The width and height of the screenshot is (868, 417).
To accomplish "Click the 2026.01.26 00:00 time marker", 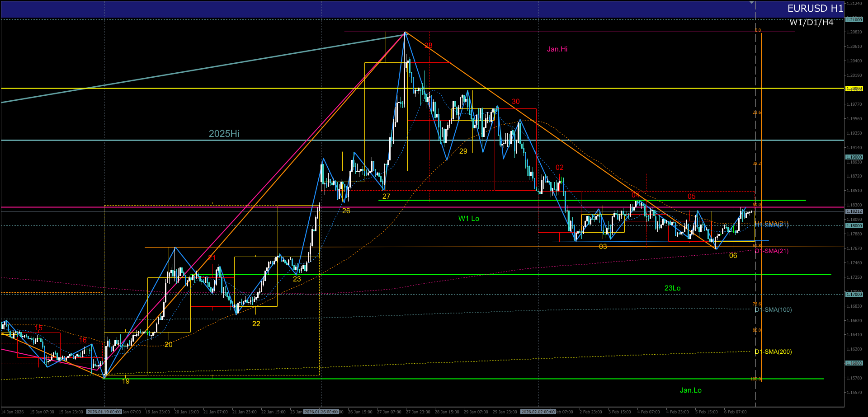I will 321,412.
